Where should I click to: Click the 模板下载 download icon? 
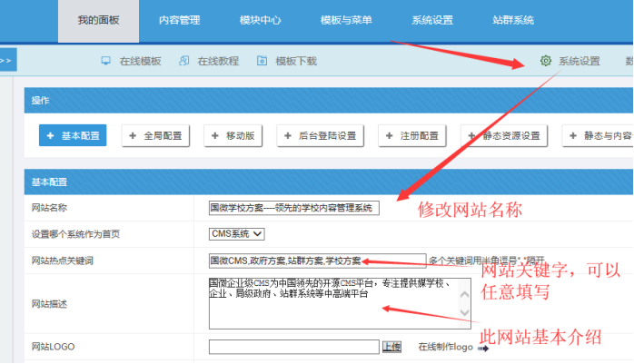click(263, 62)
